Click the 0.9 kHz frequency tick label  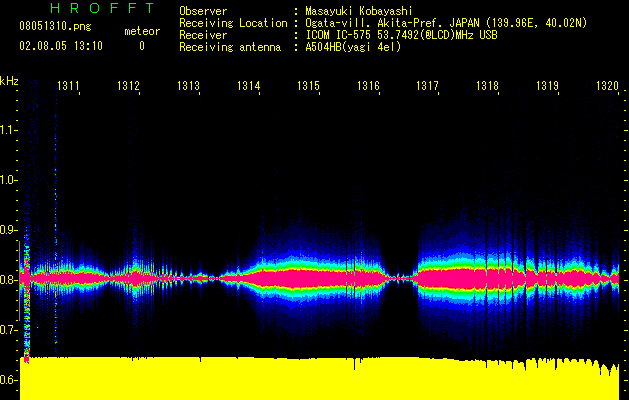coord(8,230)
